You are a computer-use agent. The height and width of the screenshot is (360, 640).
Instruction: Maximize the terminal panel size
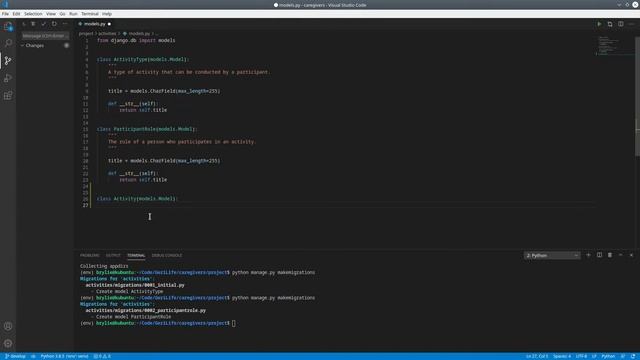[620, 255]
